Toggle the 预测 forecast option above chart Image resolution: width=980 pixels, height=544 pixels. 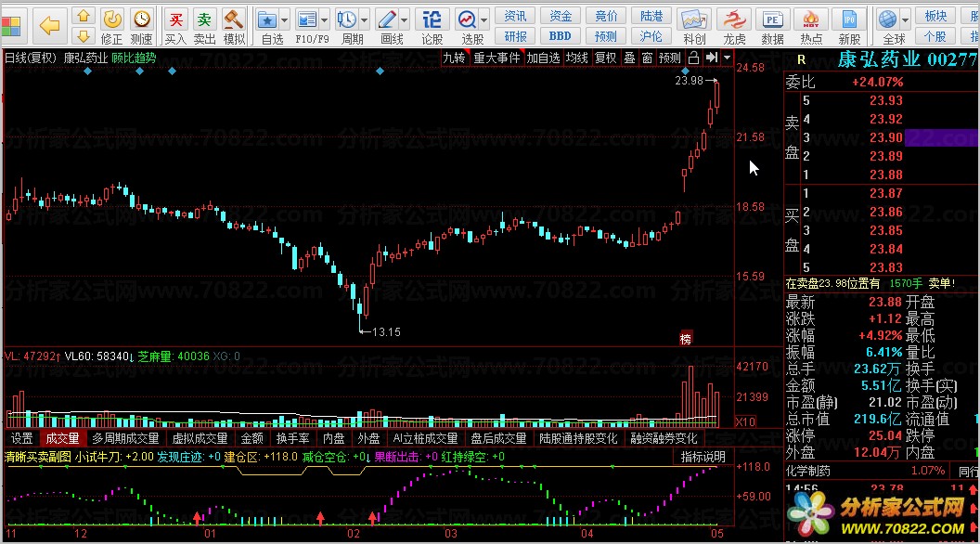tap(669, 58)
